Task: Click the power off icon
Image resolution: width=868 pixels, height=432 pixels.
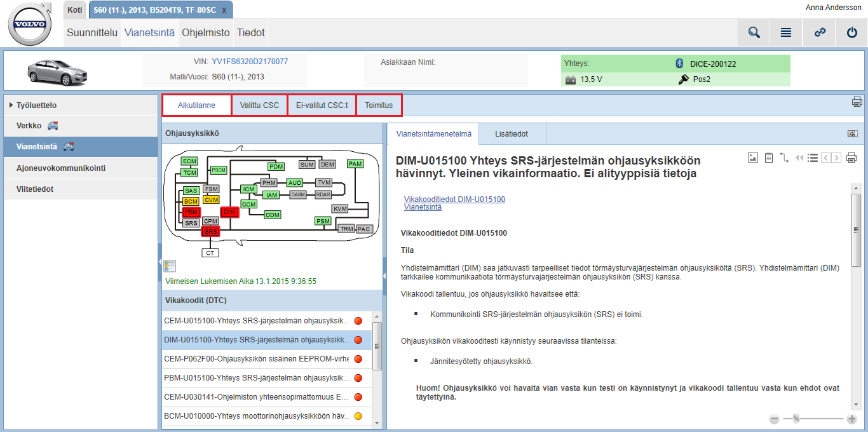Action: click(x=852, y=32)
